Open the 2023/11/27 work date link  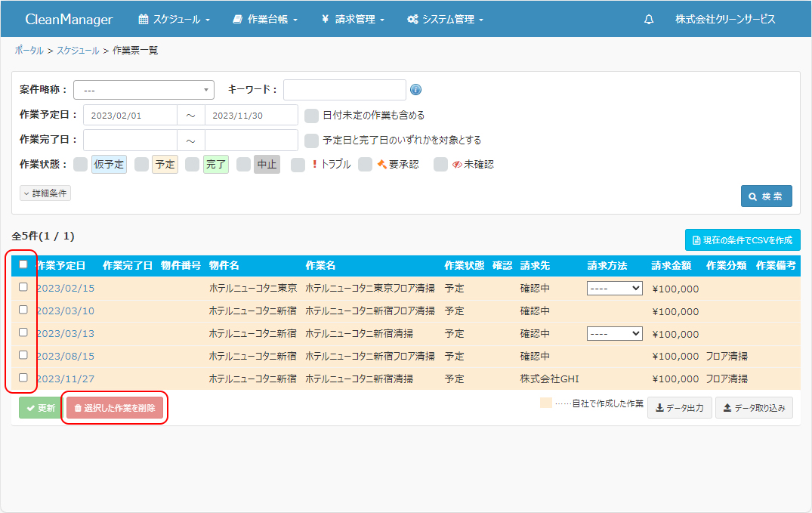click(x=65, y=379)
